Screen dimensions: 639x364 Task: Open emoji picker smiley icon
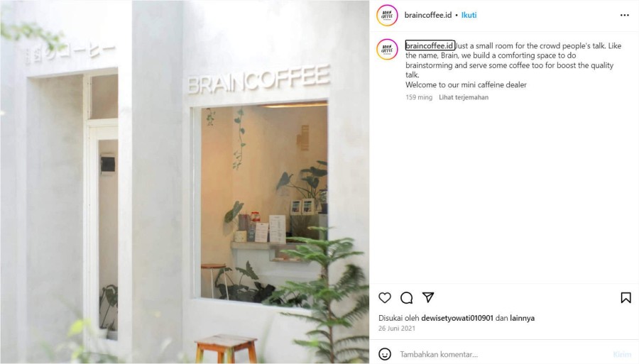385,354
